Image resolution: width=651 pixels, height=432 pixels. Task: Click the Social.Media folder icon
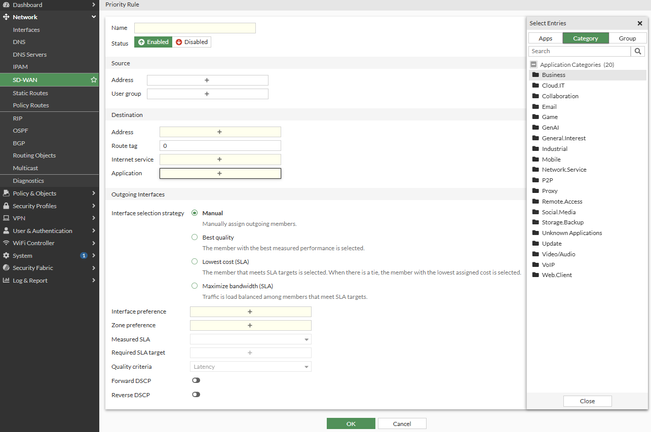pos(536,212)
